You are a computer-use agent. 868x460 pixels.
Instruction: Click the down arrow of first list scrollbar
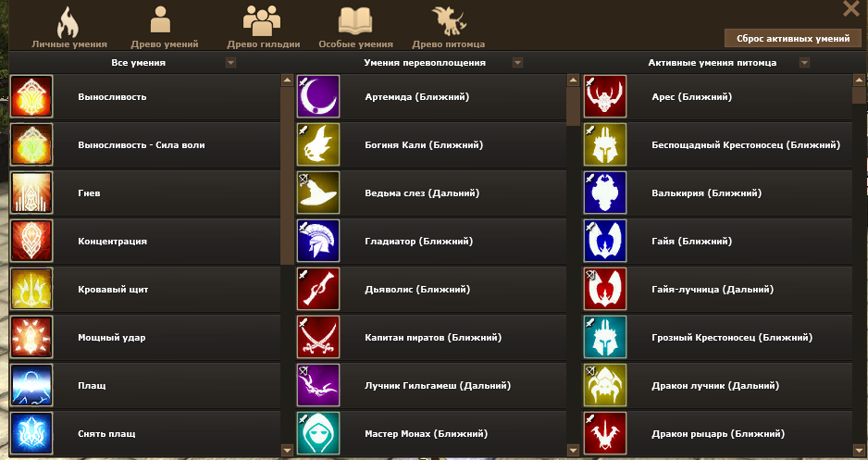287,450
